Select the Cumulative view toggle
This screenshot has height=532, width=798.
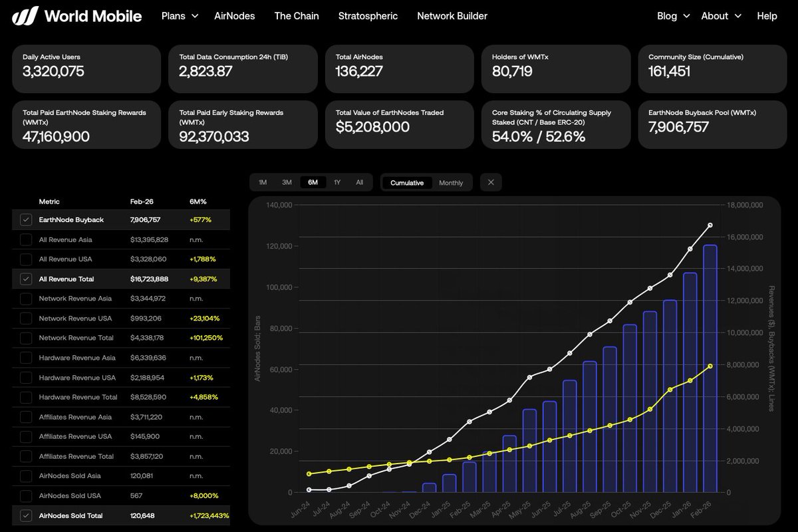406,182
